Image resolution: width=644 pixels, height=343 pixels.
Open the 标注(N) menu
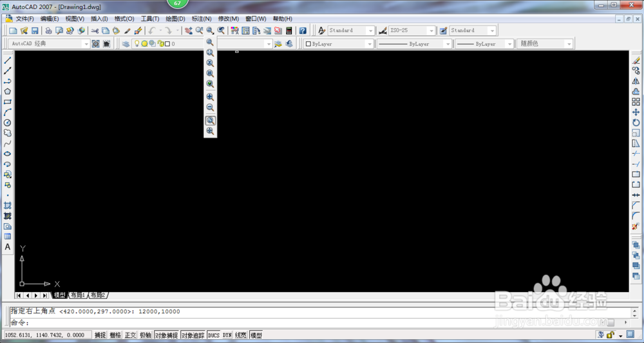coord(202,19)
